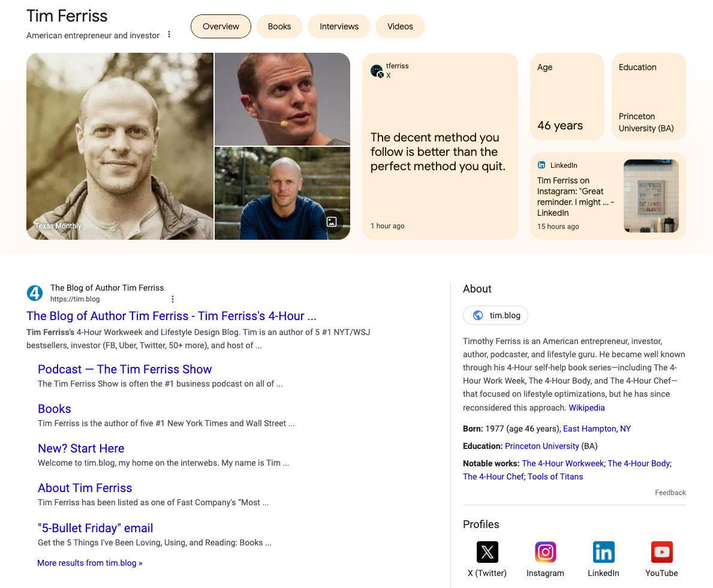Switch to the Interviews tab
The width and height of the screenshot is (713, 588).
[x=339, y=26]
